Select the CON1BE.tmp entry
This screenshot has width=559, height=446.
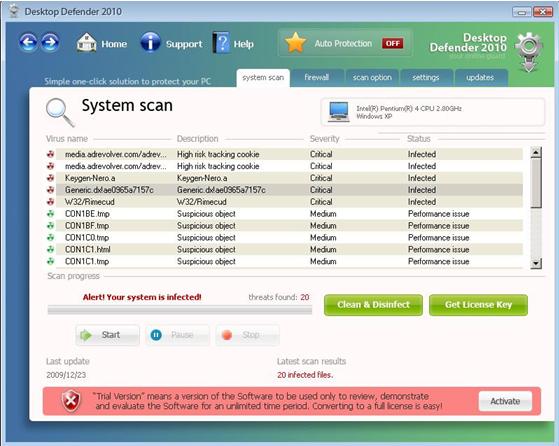pos(87,214)
